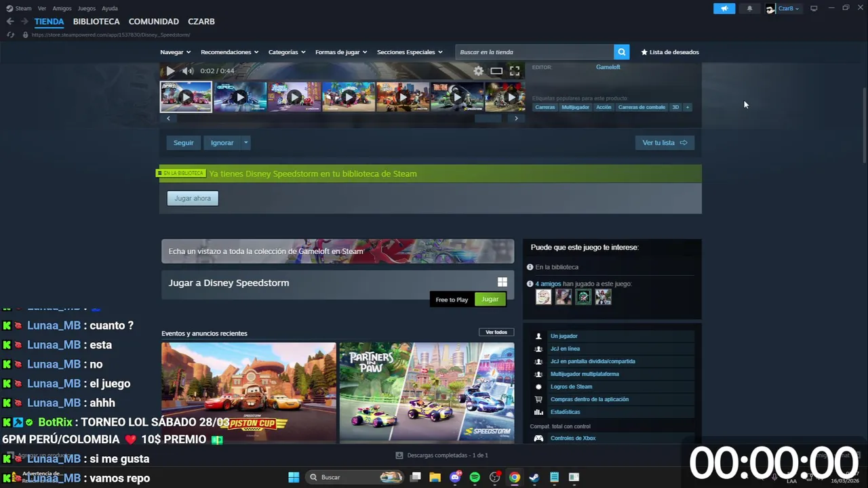Select the first trailer thumbnail
The height and width of the screenshot is (488, 868).
coord(186,97)
